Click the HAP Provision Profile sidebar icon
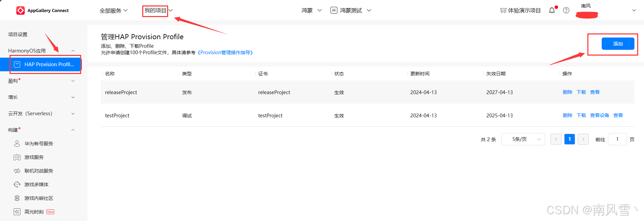Image resolution: width=644 pixels, height=221 pixels. click(x=17, y=64)
